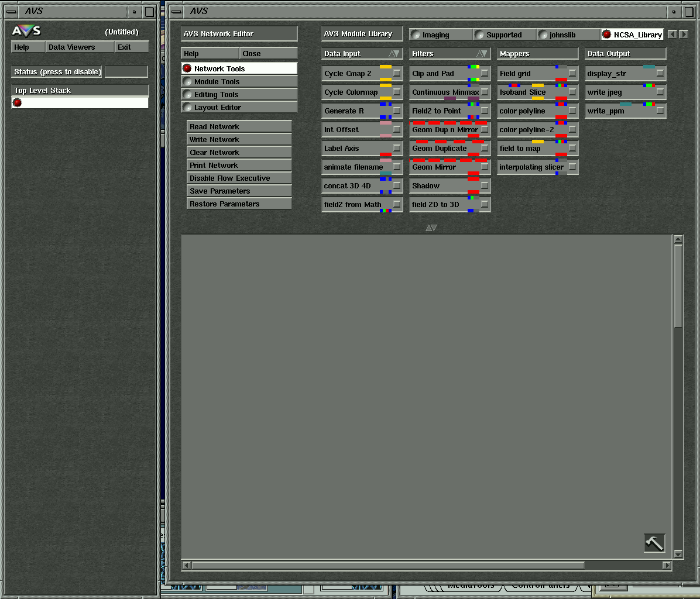
Task: Click the small square on Cycle Colormap module
Action: [x=396, y=92]
